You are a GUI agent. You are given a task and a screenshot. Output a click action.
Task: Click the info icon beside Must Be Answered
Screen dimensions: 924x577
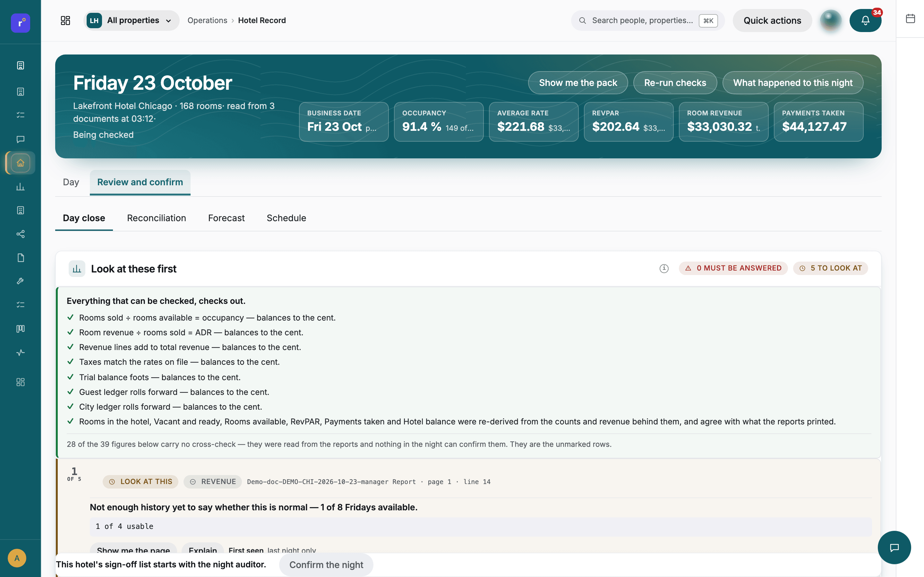(x=664, y=268)
